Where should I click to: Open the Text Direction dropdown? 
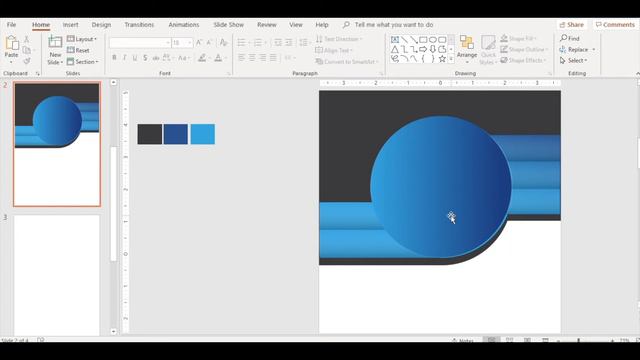click(339, 39)
